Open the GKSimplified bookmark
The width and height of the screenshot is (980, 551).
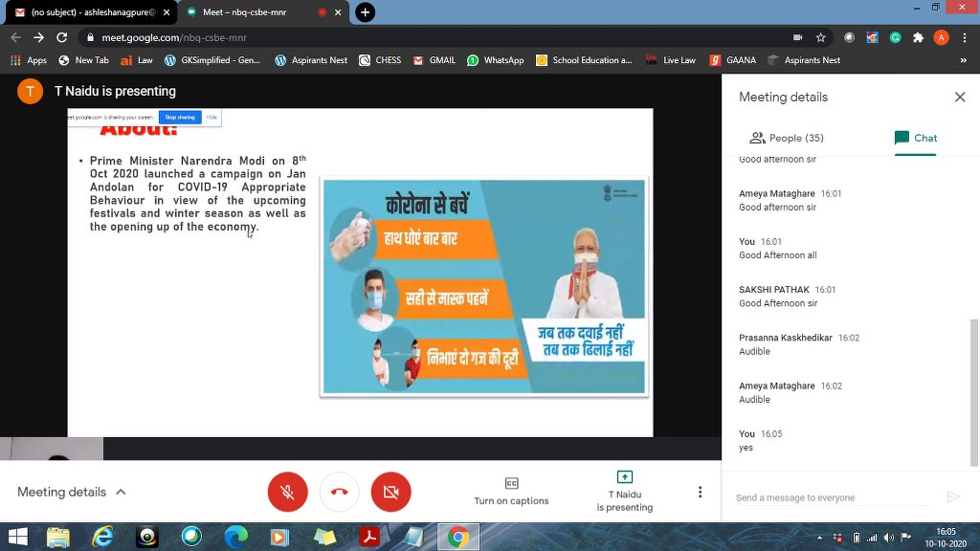pos(212,60)
